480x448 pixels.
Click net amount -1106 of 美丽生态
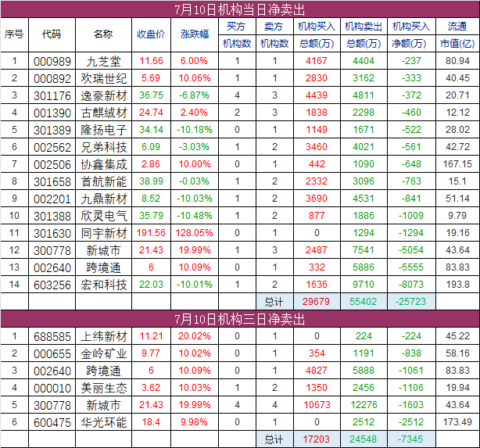coord(411,387)
